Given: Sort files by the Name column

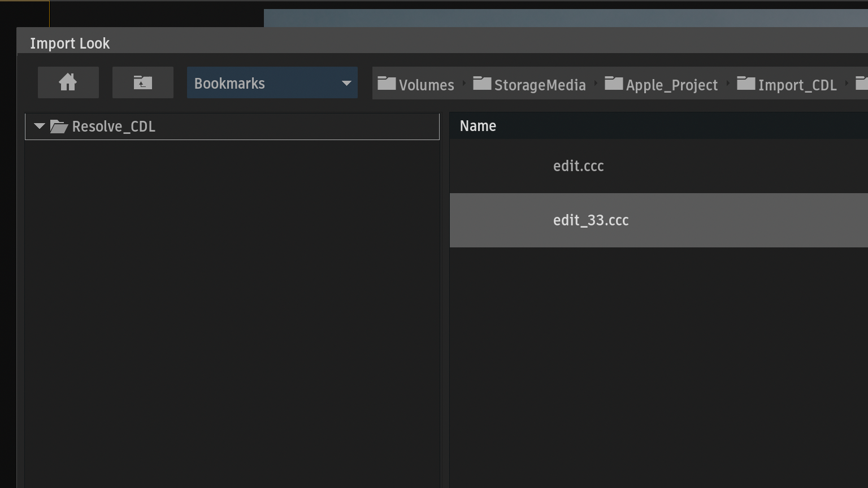Looking at the screenshot, I should pyautogui.click(x=478, y=126).
